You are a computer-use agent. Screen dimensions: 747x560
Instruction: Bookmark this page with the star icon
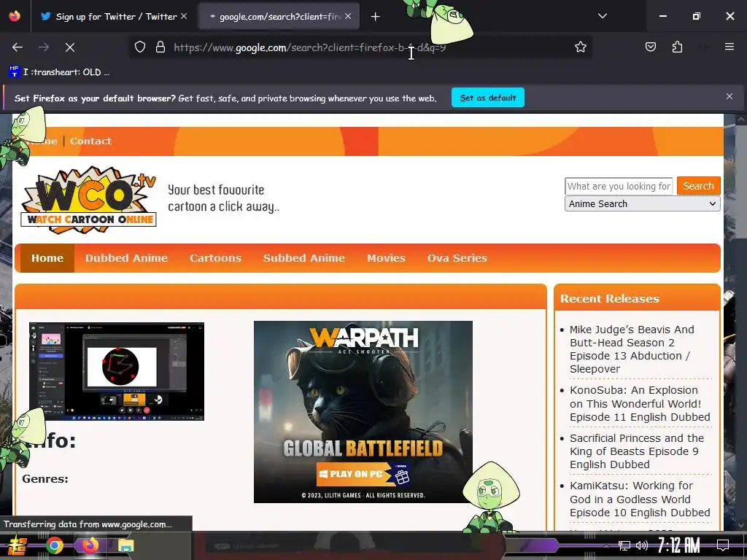pyautogui.click(x=580, y=47)
